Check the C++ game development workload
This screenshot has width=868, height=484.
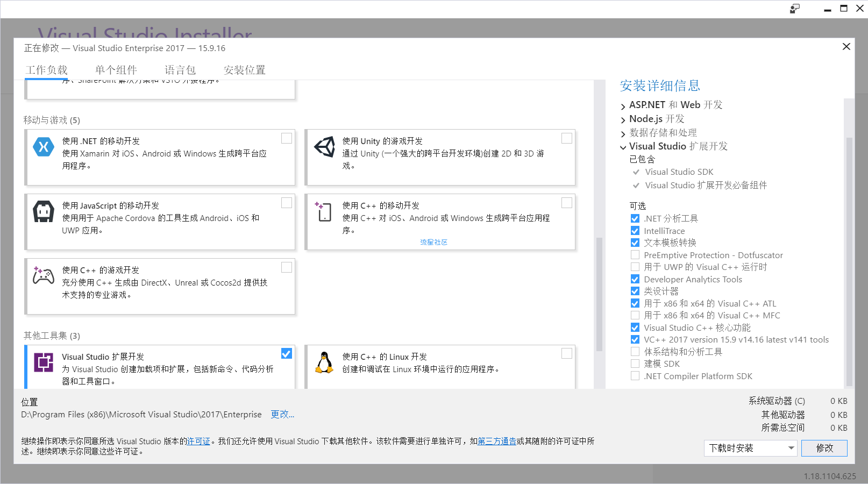(287, 267)
